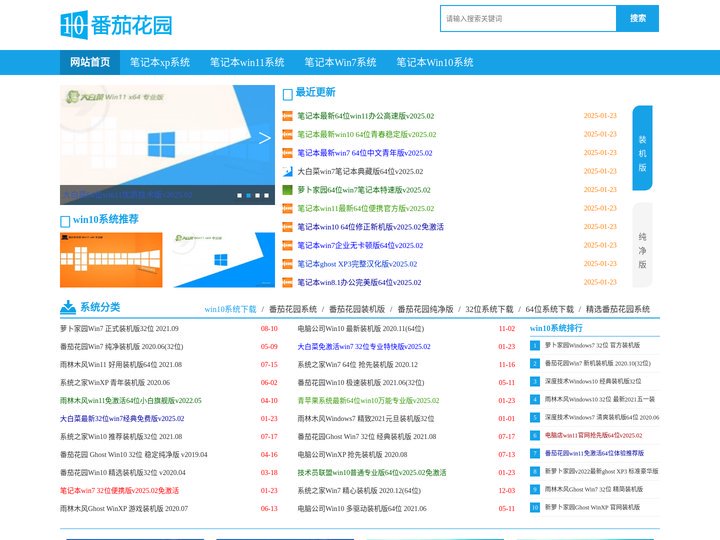Click icon beside 笔记本win7企业无卡顿版

coord(287,246)
